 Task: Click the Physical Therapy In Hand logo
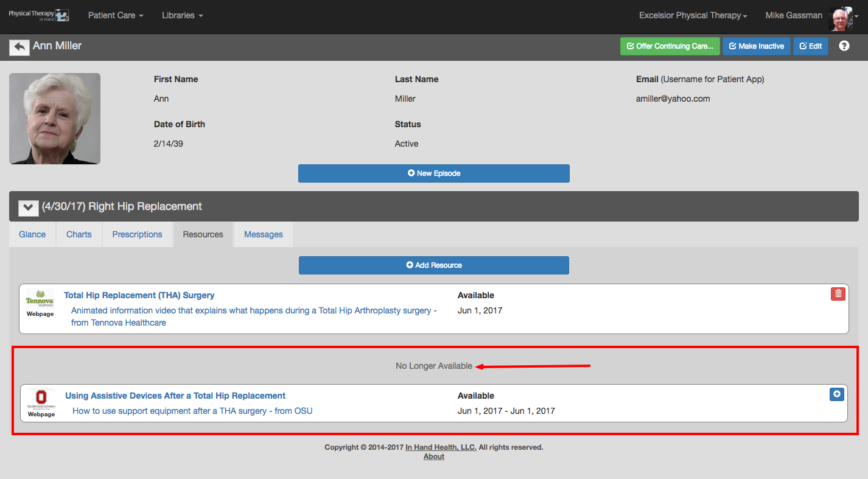39,15
